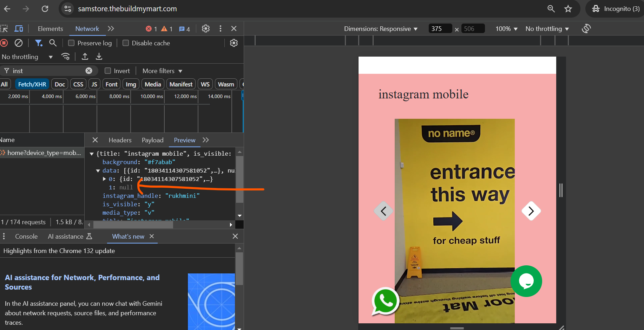
Task: Expand the data item 0 object
Action: coord(104,179)
